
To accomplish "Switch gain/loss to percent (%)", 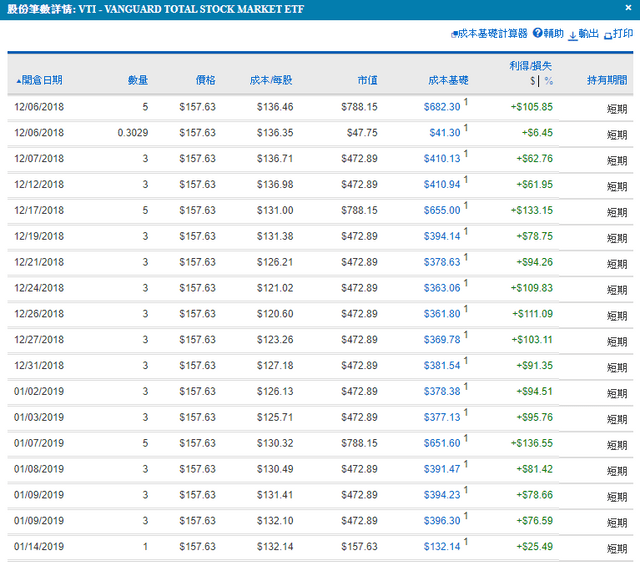I will 549,81.
